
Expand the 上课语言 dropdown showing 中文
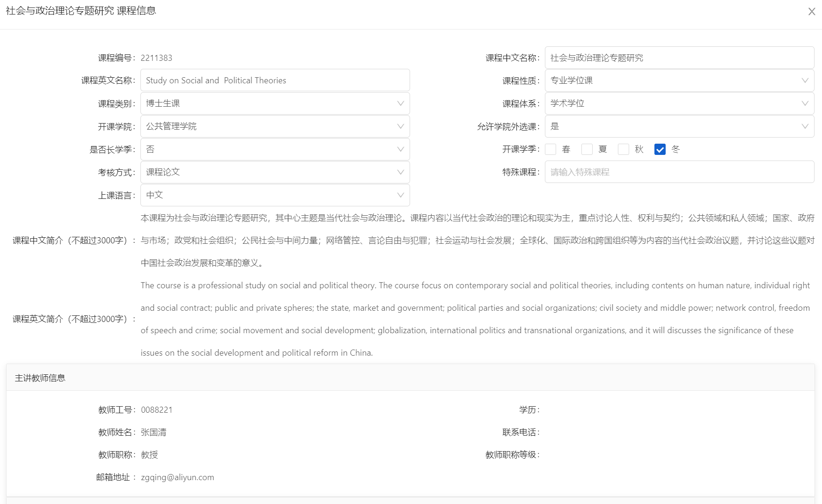[x=275, y=195]
